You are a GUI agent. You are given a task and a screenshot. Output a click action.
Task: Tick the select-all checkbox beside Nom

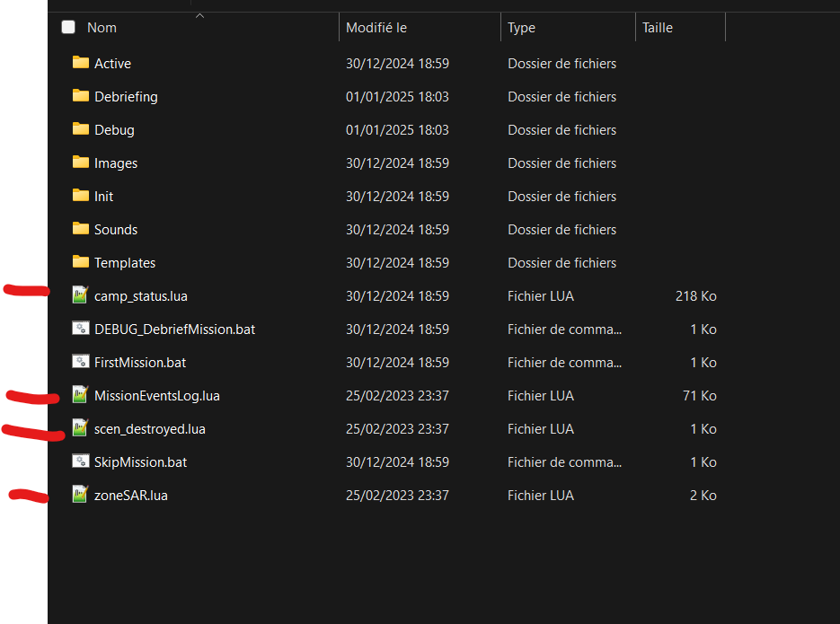point(68,27)
